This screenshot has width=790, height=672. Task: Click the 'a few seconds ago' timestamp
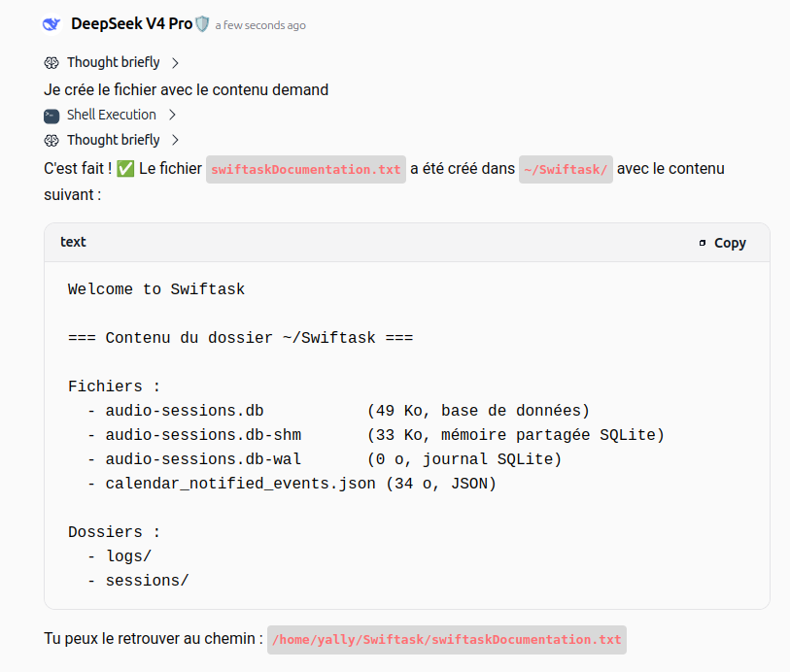pos(260,25)
